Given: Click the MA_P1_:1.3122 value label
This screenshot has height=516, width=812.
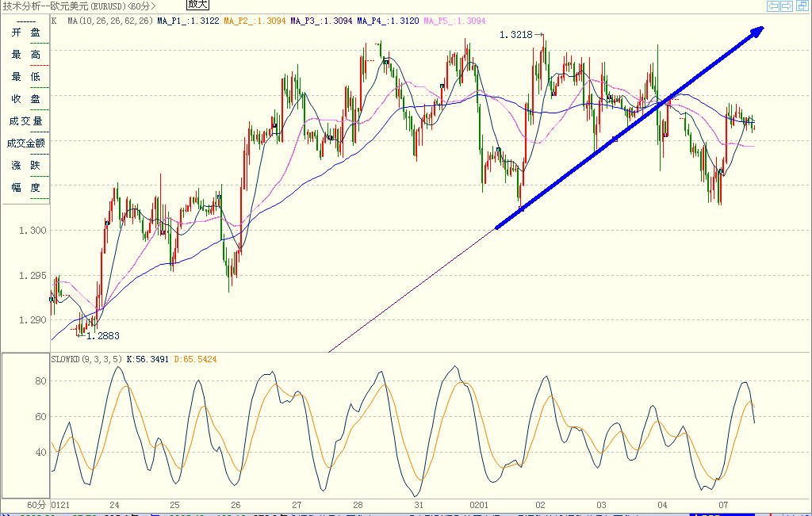Looking at the screenshot, I should coord(189,21).
